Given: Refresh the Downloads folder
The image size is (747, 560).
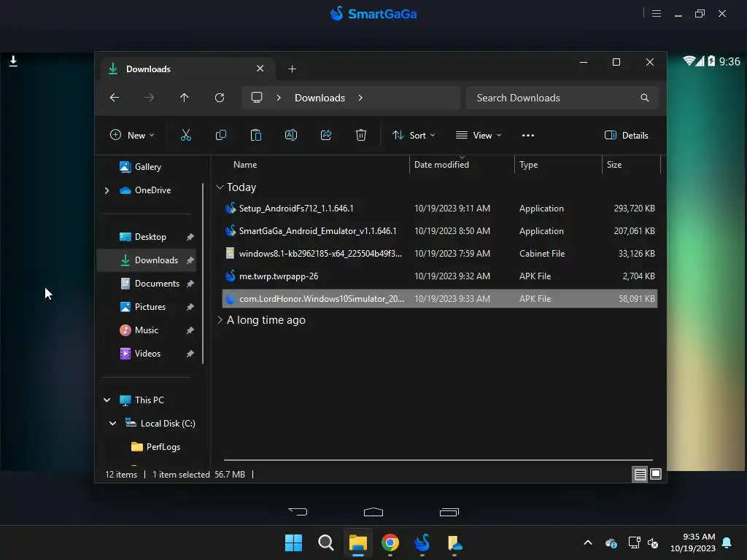Looking at the screenshot, I should [219, 98].
